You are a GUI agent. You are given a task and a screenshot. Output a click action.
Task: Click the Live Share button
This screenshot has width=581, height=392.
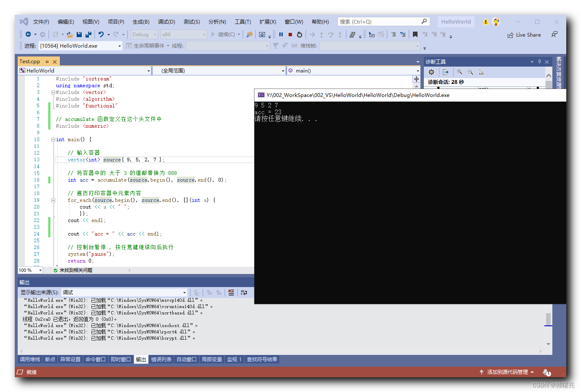(x=524, y=35)
